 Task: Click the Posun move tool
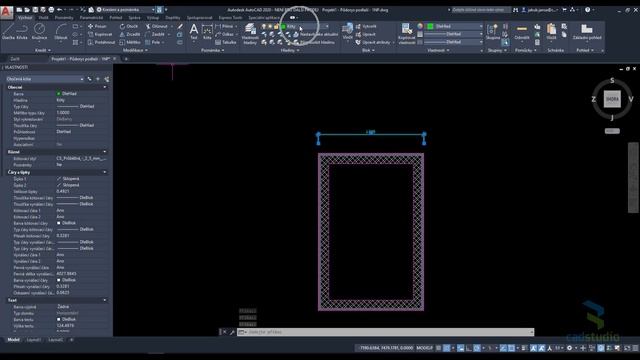click(x=97, y=26)
